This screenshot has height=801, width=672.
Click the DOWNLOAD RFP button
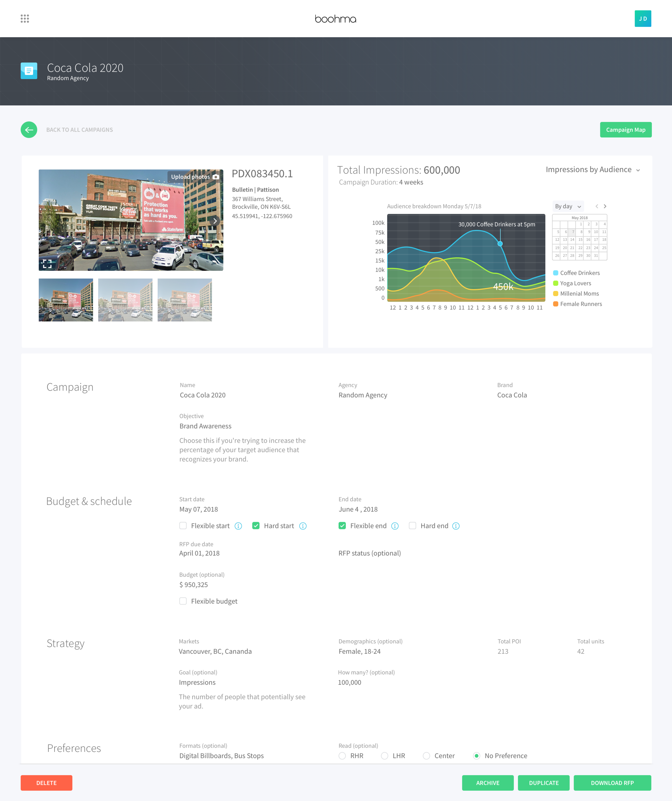[612, 783]
